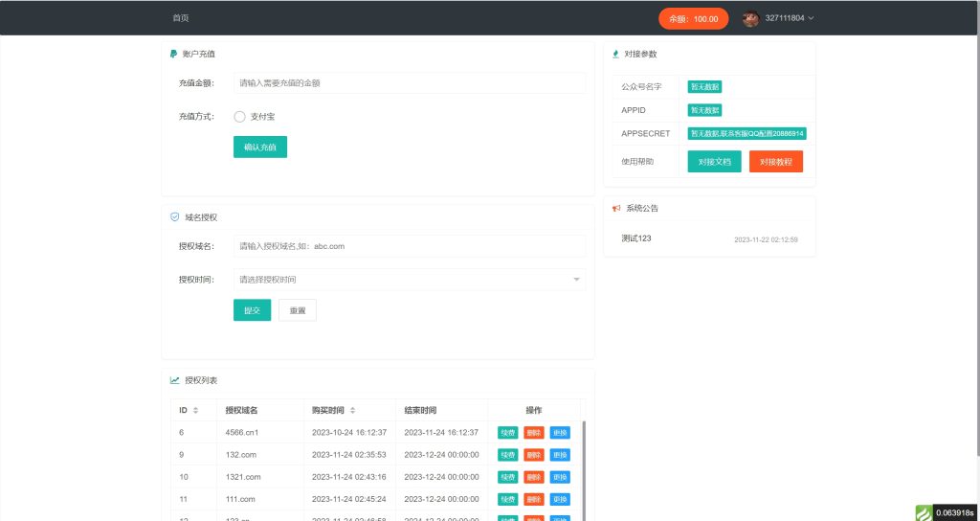980x521 pixels.
Task: Click the 2023-11-24 16:12:37 end time
Action: (x=441, y=432)
